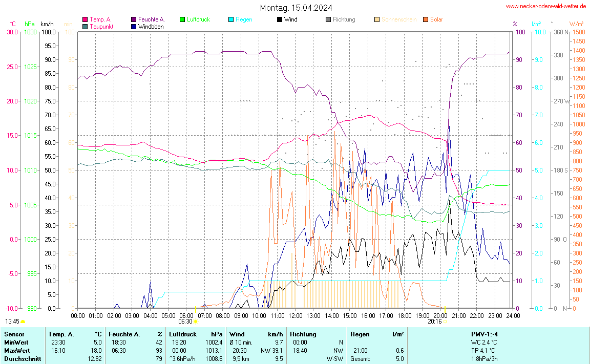Click the Sonnenschein legend square
The width and height of the screenshot is (590, 364).
click(x=377, y=19)
